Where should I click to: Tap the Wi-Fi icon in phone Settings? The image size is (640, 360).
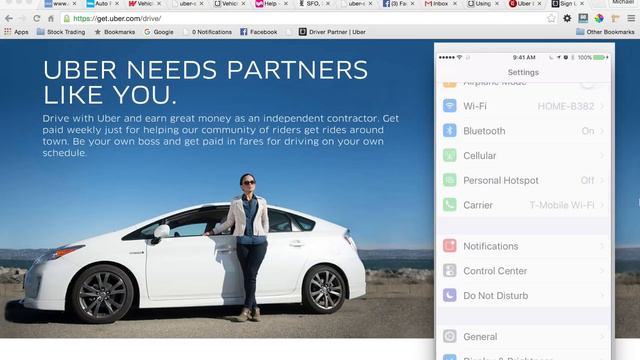(450, 106)
